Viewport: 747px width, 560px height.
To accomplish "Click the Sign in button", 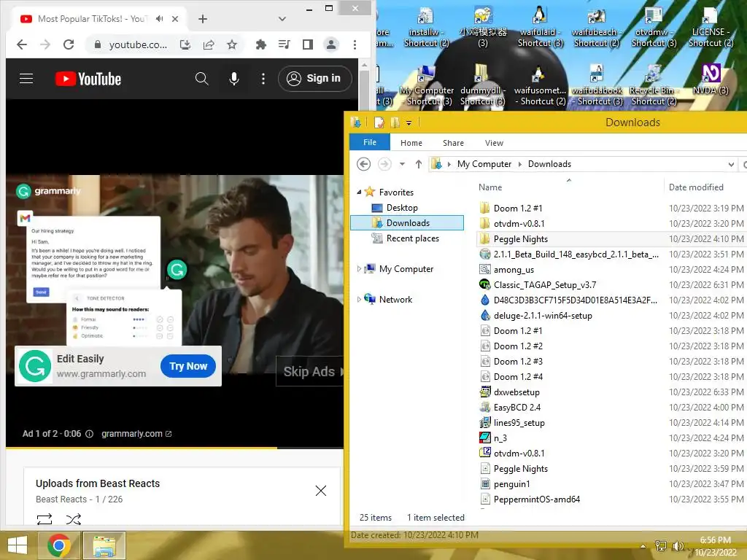I will tap(314, 79).
